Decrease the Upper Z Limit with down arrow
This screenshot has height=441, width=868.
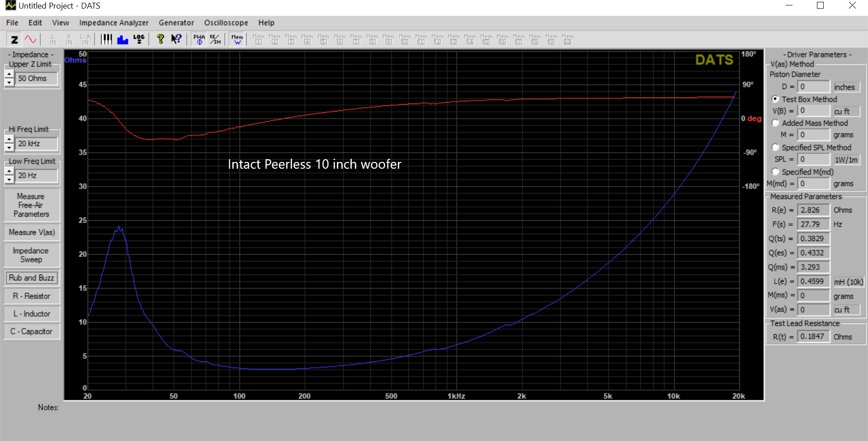tap(9, 82)
